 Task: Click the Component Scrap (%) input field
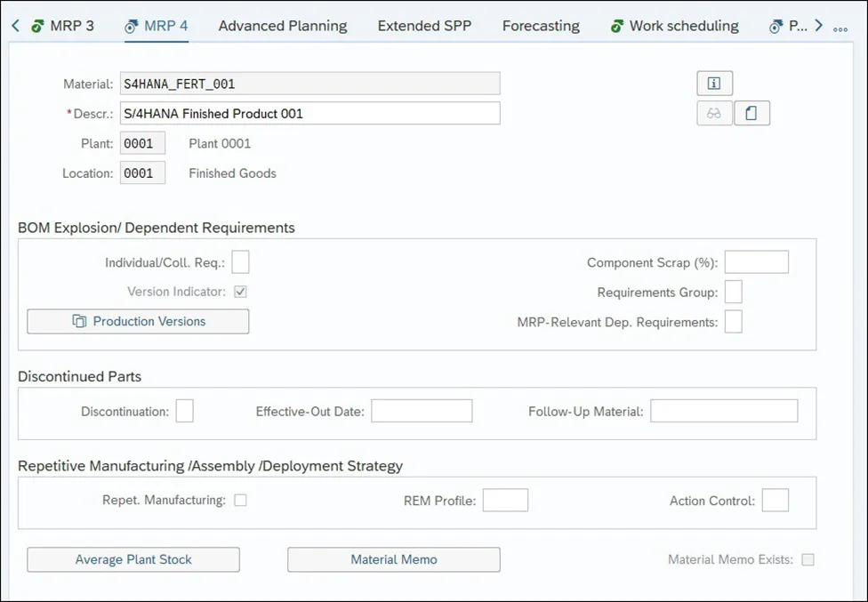[x=756, y=262]
